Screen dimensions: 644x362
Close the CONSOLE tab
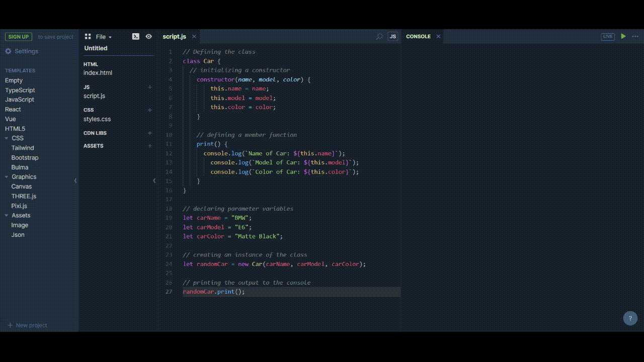coord(438,36)
